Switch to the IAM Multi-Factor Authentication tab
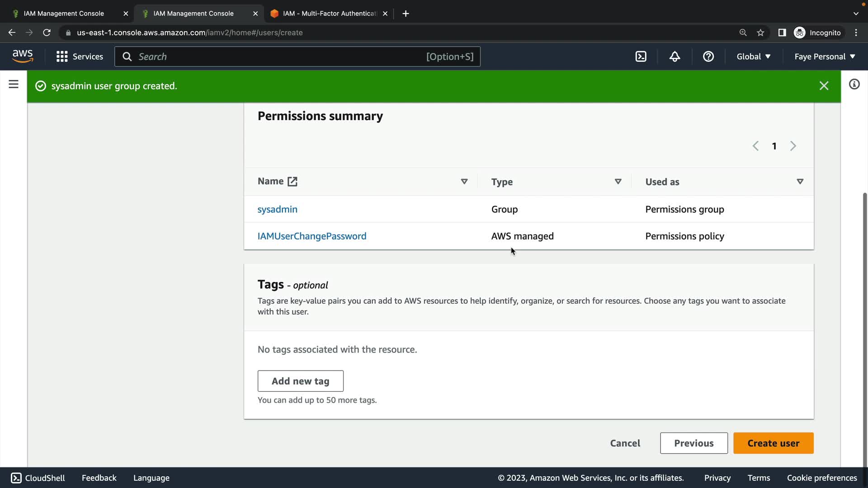This screenshot has width=868, height=488. point(329,14)
